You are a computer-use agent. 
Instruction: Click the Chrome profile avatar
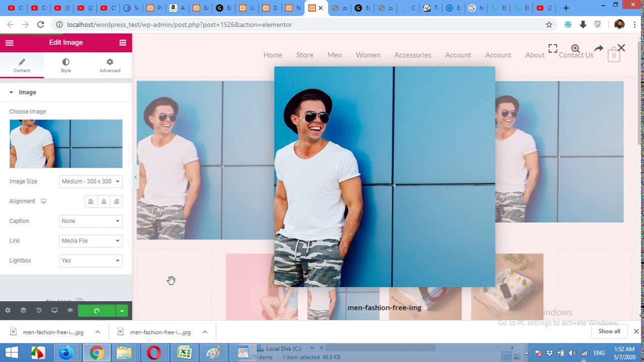pyautogui.click(x=619, y=25)
